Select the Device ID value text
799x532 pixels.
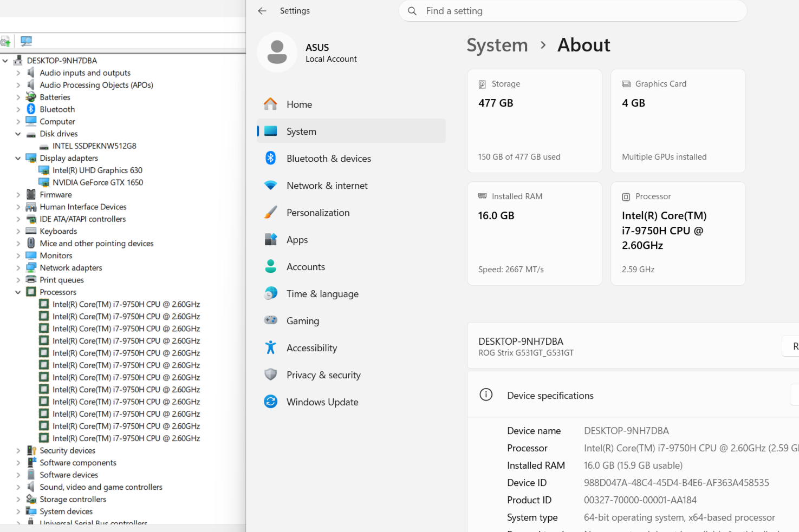click(677, 483)
